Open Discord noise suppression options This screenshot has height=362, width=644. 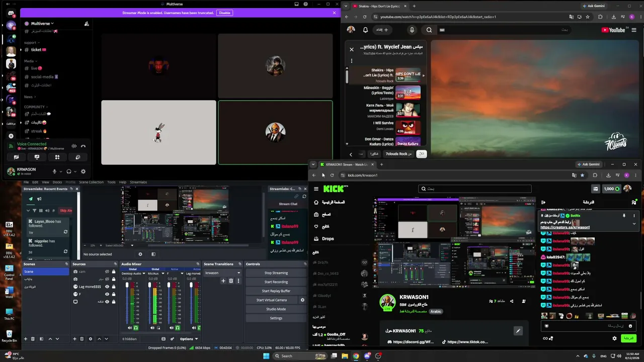pyautogui.click(x=74, y=146)
